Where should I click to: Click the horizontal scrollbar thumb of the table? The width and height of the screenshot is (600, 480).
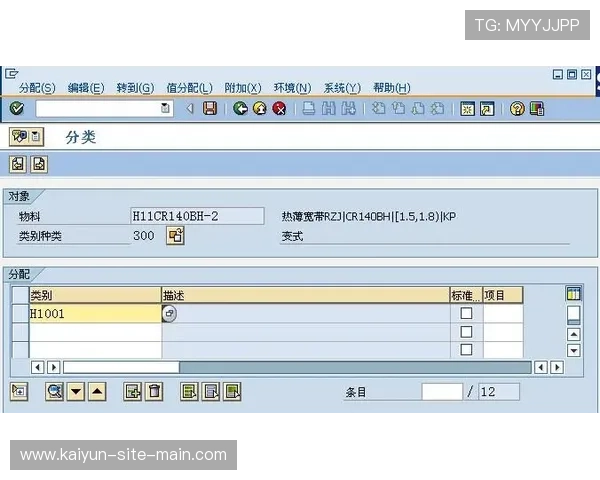(x=121, y=367)
